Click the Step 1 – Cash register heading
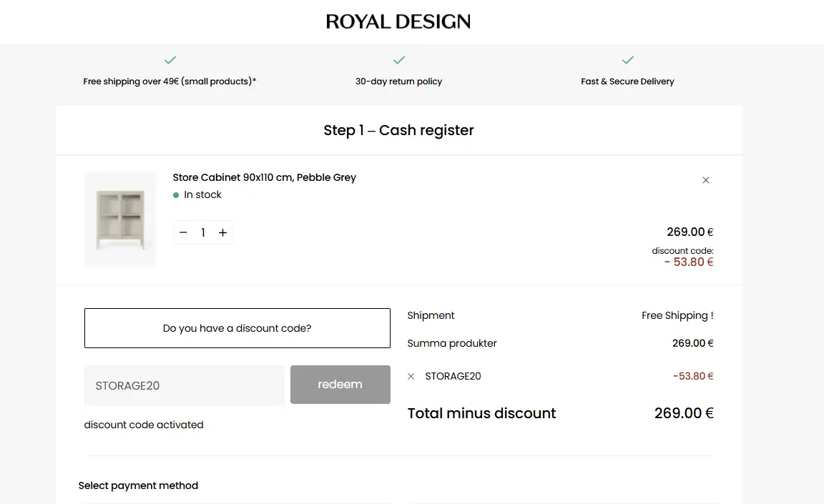 coord(398,130)
